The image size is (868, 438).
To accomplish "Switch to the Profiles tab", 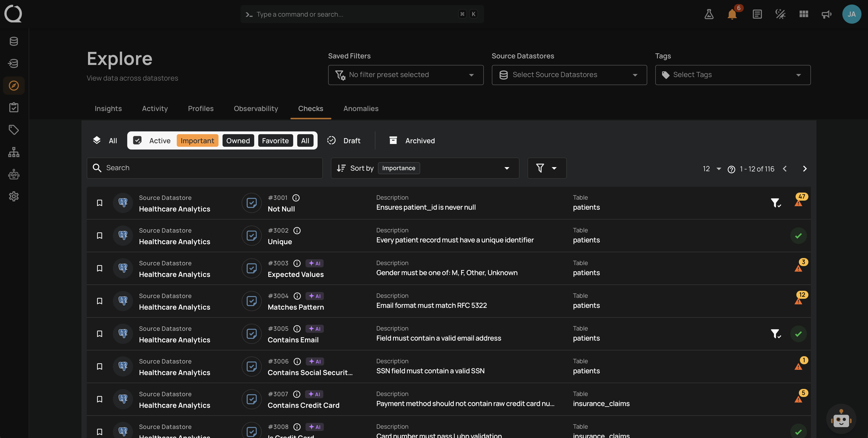I will tap(201, 109).
